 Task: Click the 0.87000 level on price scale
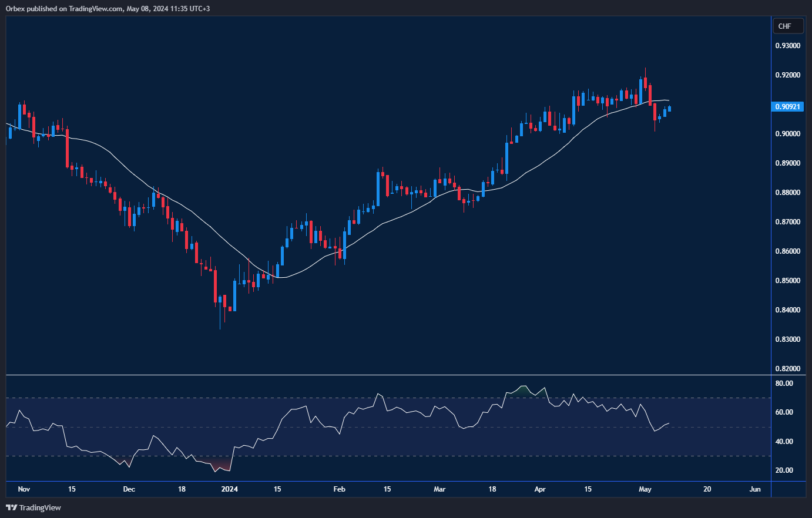787,222
